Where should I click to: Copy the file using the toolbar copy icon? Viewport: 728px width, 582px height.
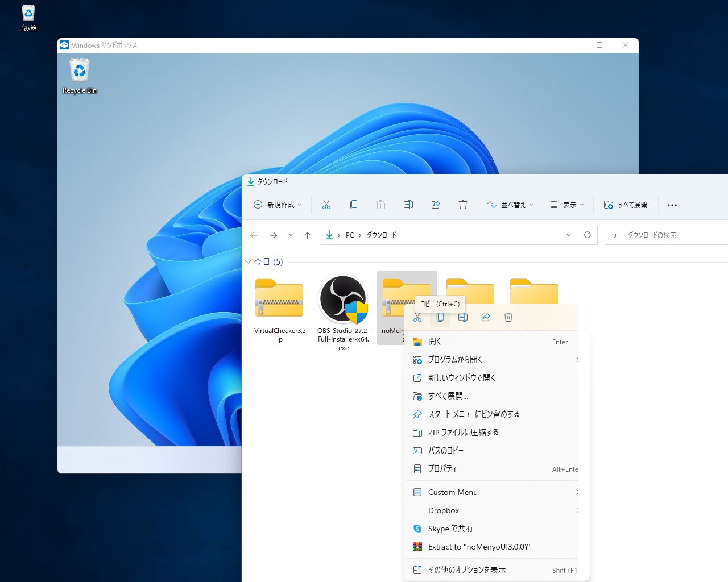[x=354, y=205]
